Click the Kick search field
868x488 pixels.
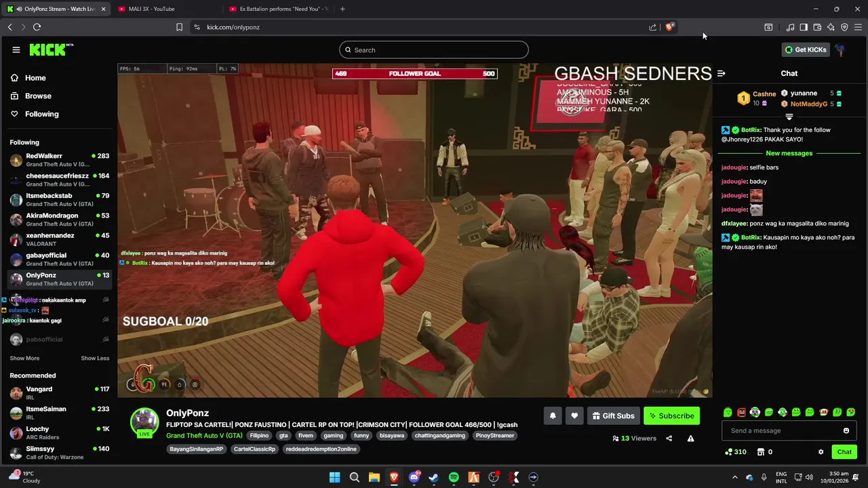(x=434, y=49)
